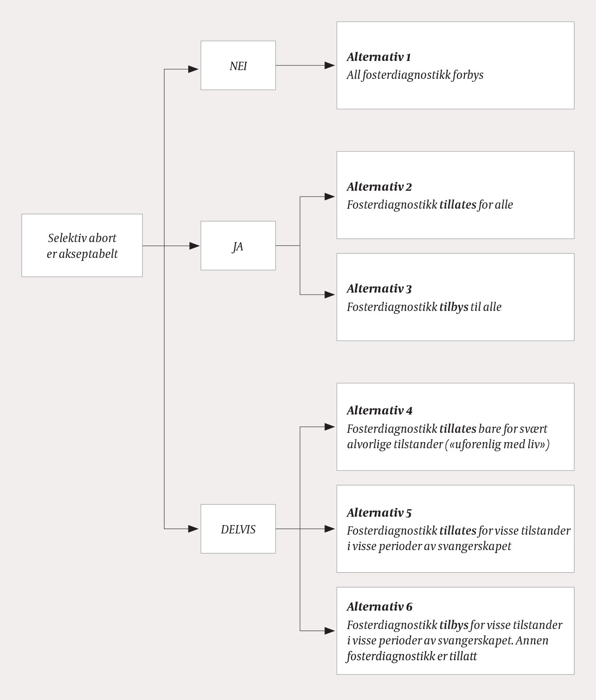Click the bold word 'tilbys' in Alternativ 3

click(454, 307)
